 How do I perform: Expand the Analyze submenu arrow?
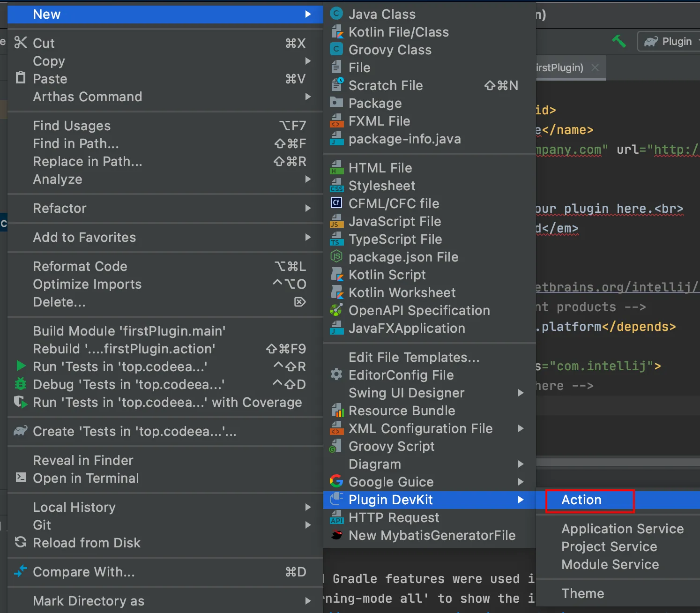click(308, 179)
